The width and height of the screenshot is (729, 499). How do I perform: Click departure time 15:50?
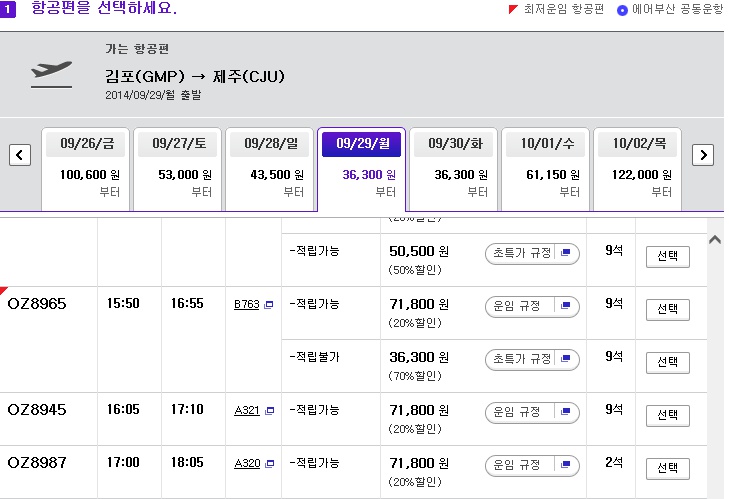click(123, 304)
